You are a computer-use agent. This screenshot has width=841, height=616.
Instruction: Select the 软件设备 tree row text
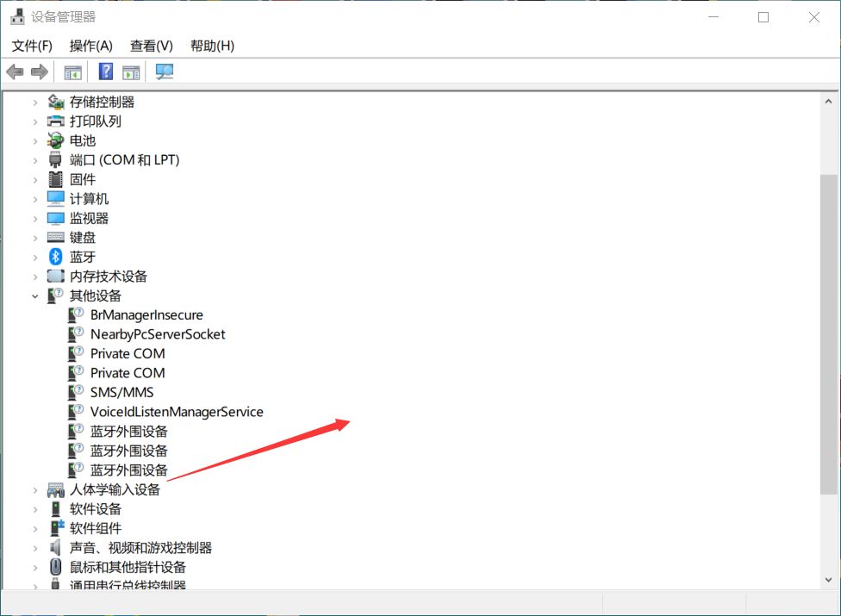pyautogui.click(x=96, y=509)
